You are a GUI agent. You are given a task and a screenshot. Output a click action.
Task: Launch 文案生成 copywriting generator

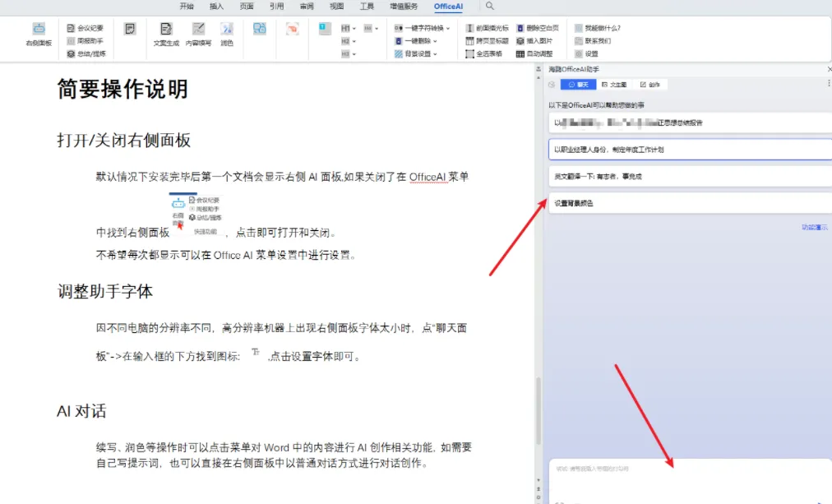tap(166, 35)
